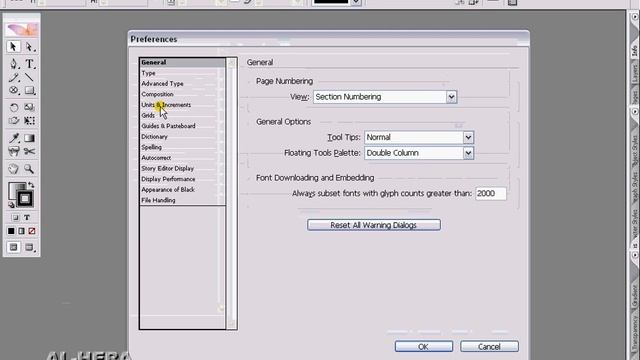Open File Handling preferences
Image resolution: width=640 pixels, height=360 pixels.
[182, 200]
